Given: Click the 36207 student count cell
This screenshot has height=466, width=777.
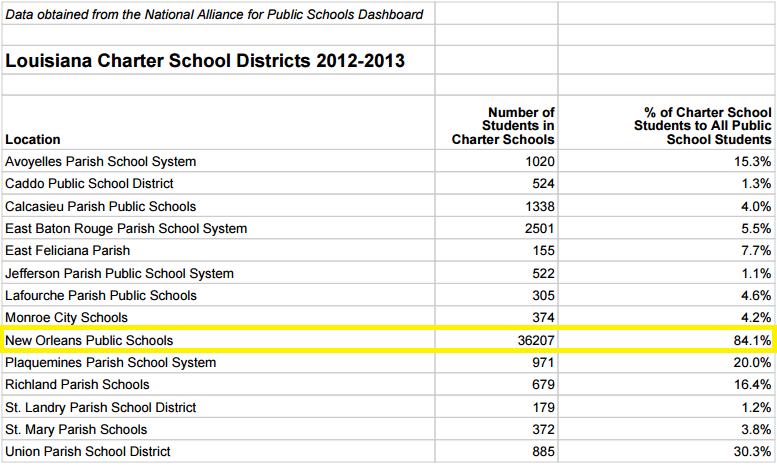Looking at the screenshot, I should point(534,341).
